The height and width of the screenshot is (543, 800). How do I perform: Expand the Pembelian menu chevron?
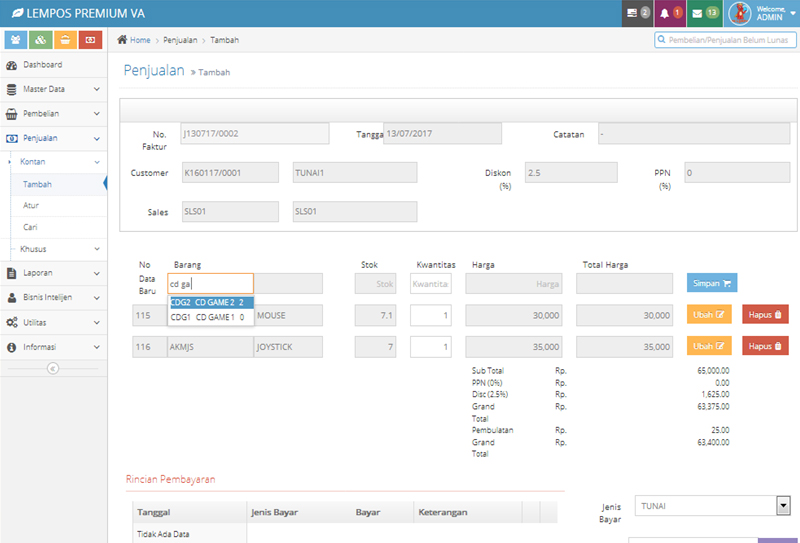97,114
